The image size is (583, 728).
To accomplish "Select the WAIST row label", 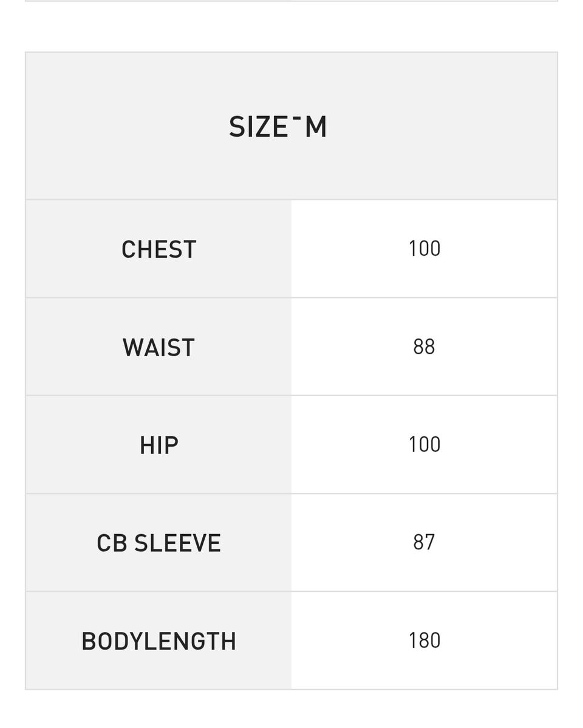I will click(159, 348).
